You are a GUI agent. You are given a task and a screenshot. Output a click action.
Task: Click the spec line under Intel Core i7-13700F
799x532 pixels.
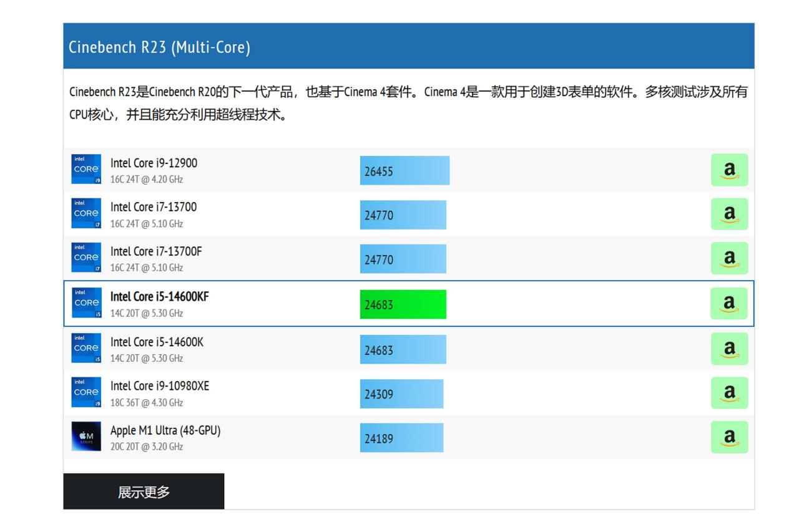(x=147, y=268)
